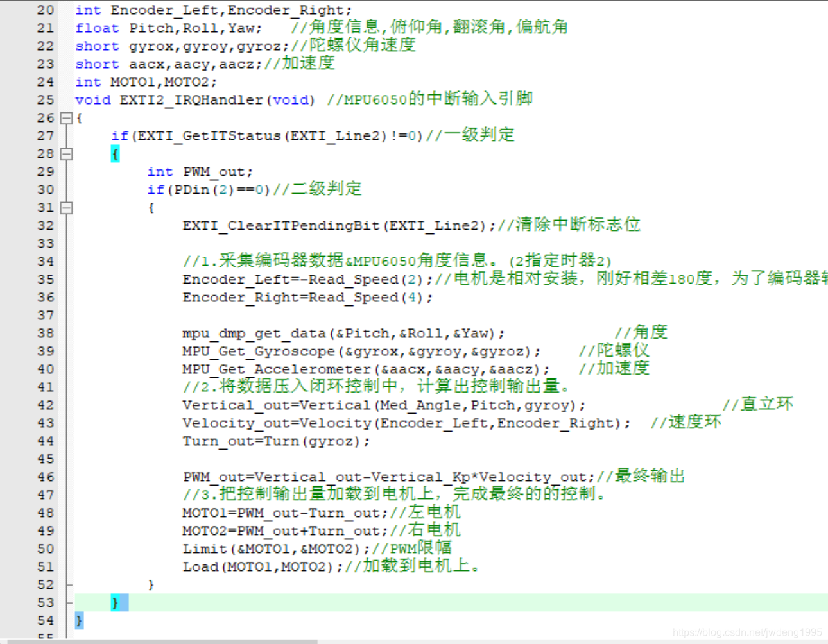Click the comment '//最终输出'
This screenshot has height=644, width=828.
click(x=641, y=476)
